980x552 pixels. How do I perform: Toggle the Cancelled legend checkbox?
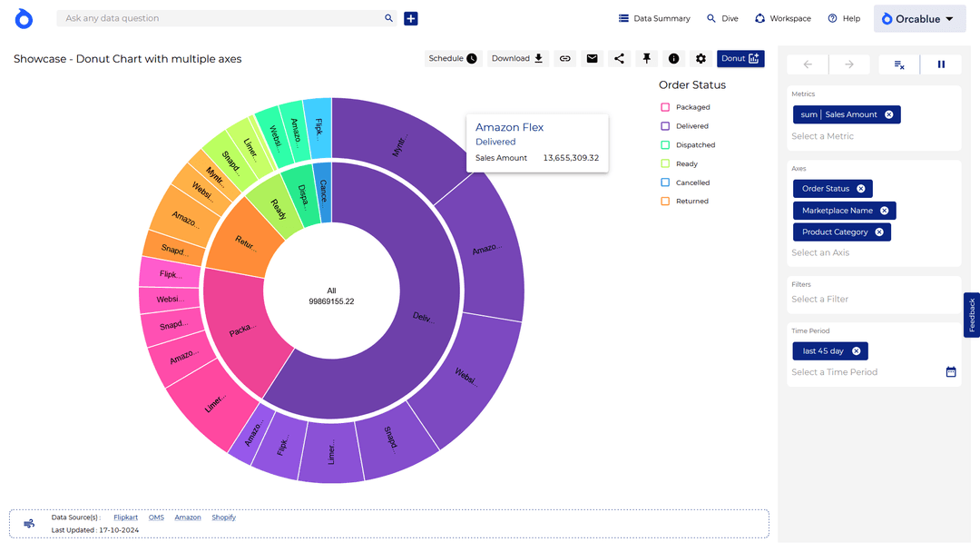[x=665, y=182]
